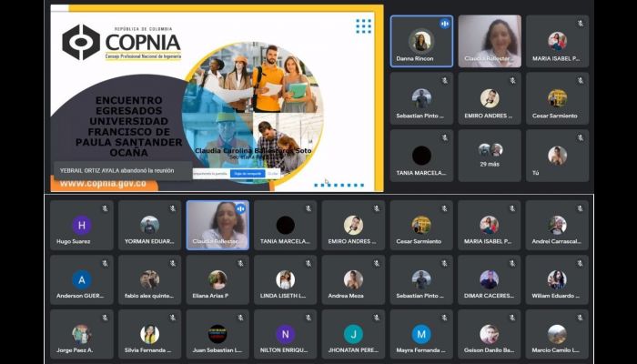Click the 'Danna Rincon' name label
This screenshot has width=637, height=364.
tap(415, 58)
